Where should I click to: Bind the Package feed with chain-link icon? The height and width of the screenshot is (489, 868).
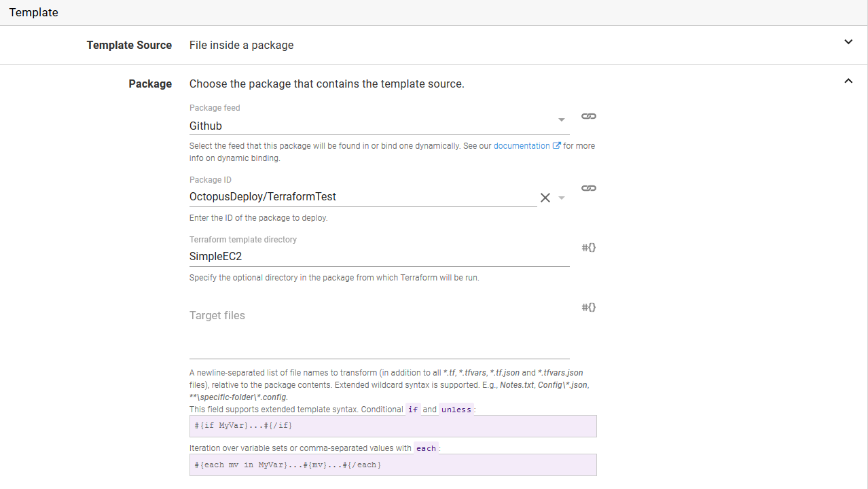pyautogui.click(x=589, y=116)
